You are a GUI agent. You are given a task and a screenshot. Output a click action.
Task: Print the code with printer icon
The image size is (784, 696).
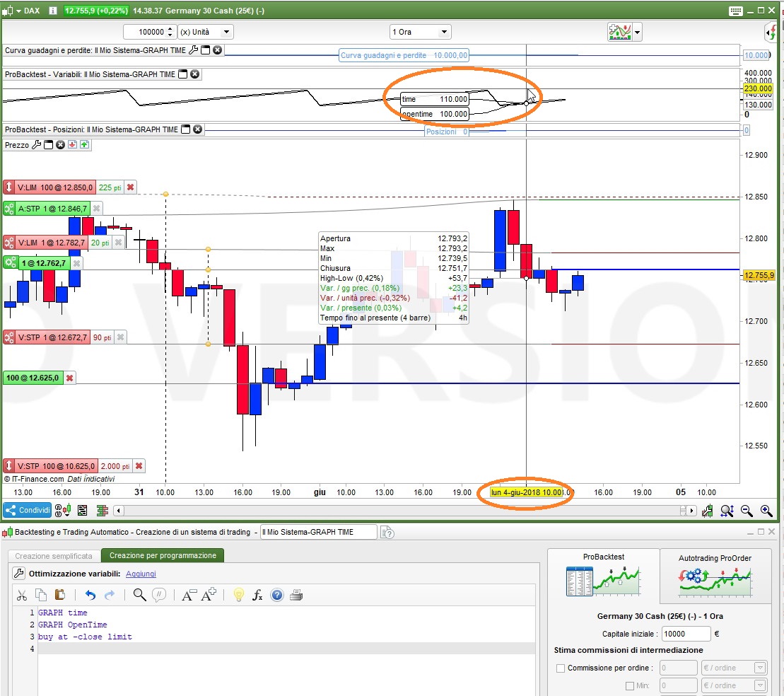coord(296,595)
